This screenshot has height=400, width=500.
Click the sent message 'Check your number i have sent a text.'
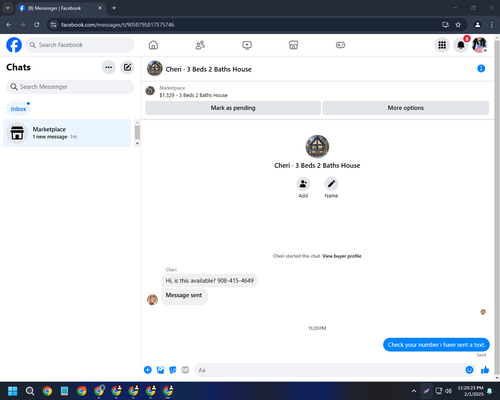[436, 345]
